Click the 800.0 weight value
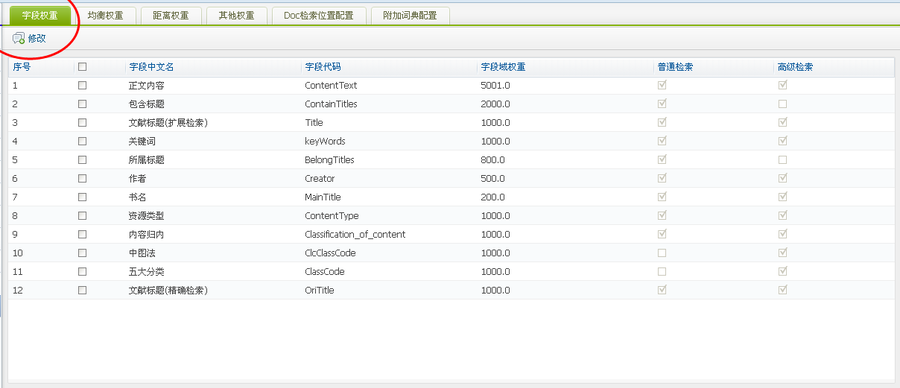 pos(493,160)
